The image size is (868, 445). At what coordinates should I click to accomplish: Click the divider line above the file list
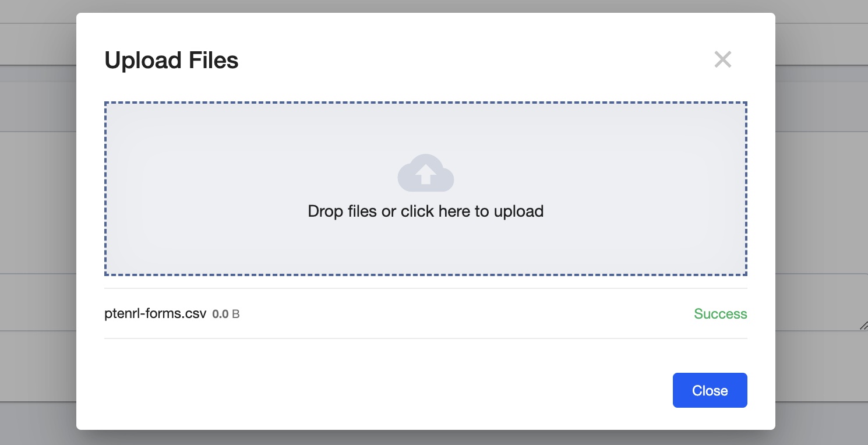point(425,289)
